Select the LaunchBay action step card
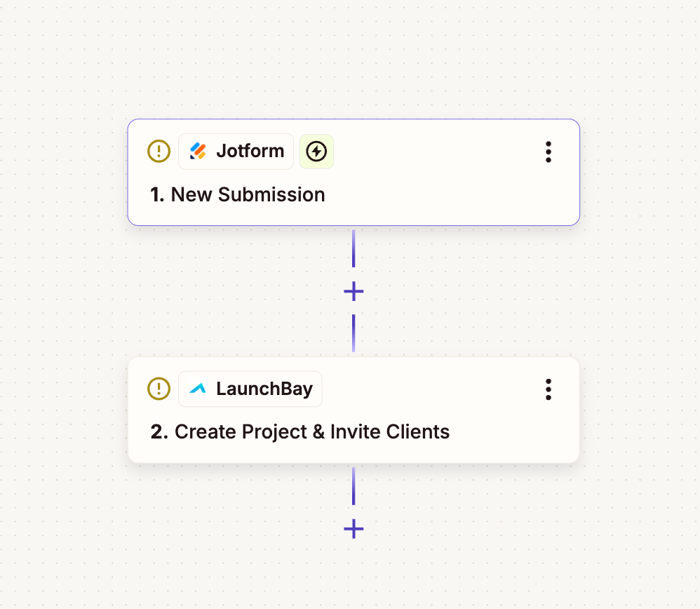 (x=354, y=410)
